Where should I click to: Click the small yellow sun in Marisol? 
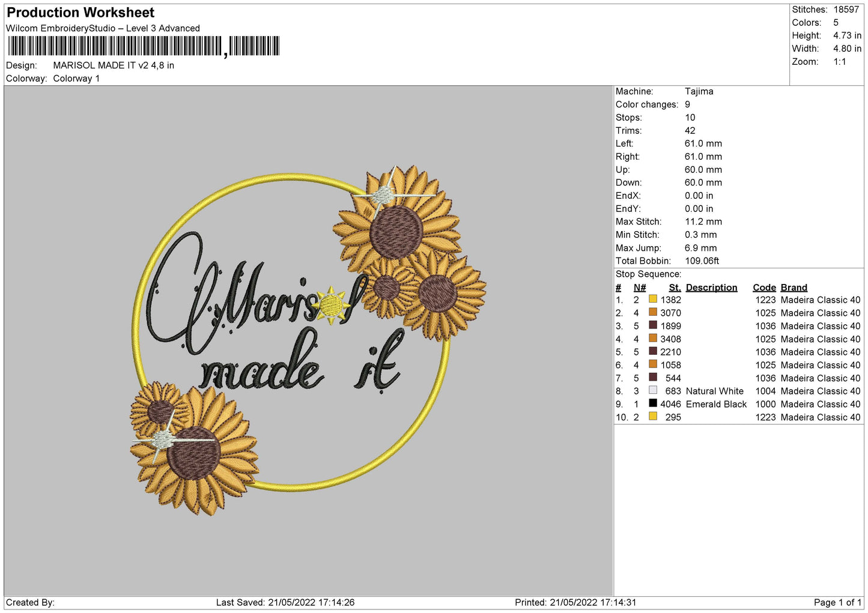[331, 305]
